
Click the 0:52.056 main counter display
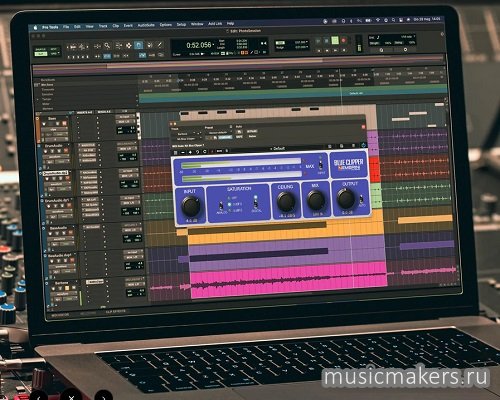tap(199, 45)
